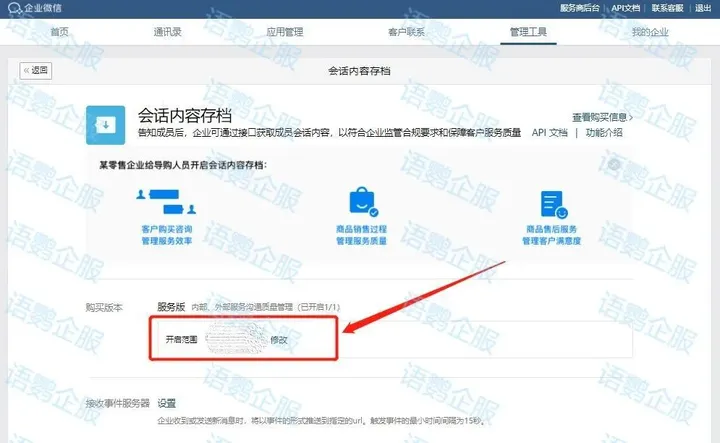The width and height of the screenshot is (720, 443).
Task: Click the customer purchase consultation chat icon
Action: coord(164,206)
